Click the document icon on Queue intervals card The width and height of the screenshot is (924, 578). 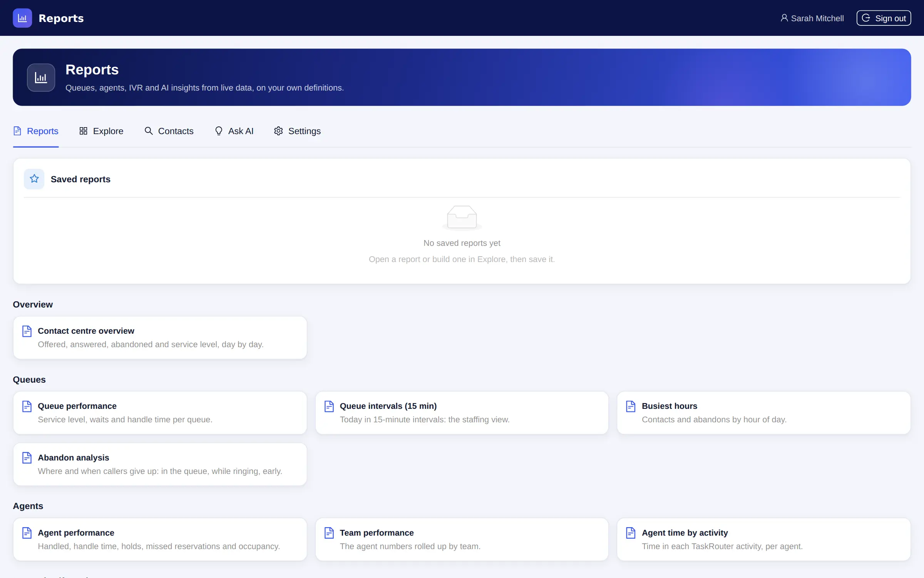tap(329, 406)
